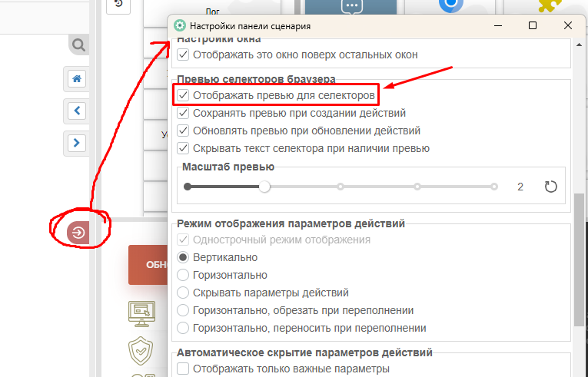This screenshot has height=377, width=588.
Task: Click the search magnifier icon
Action: [78, 45]
